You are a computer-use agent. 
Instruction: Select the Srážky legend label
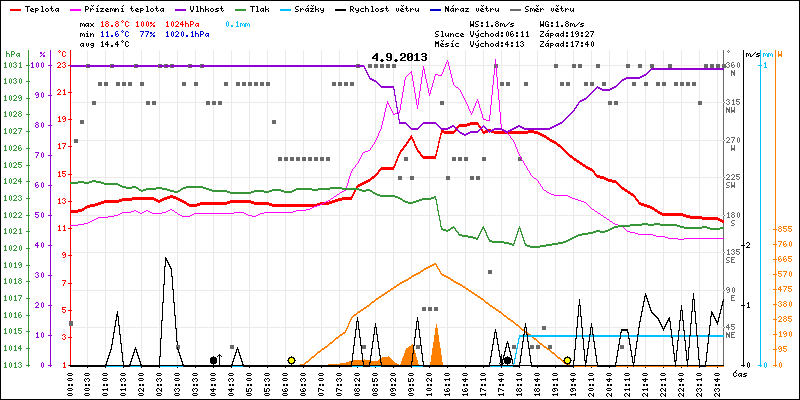(x=308, y=9)
